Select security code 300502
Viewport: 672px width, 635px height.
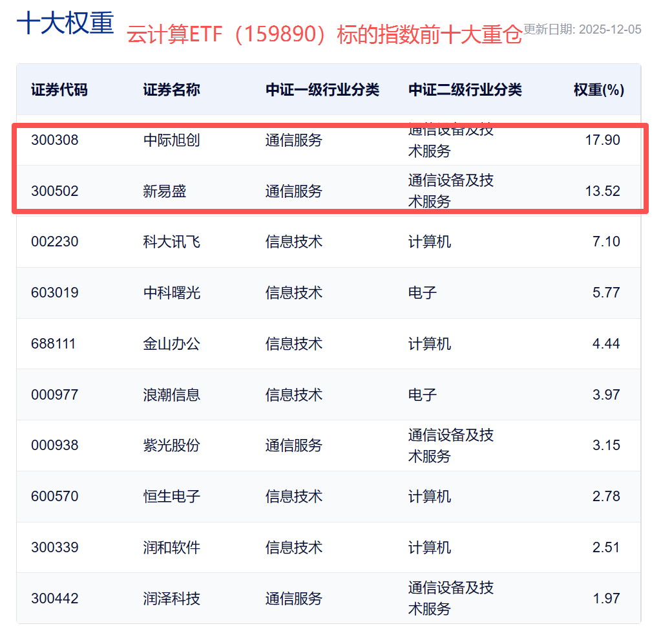pyautogui.click(x=54, y=191)
